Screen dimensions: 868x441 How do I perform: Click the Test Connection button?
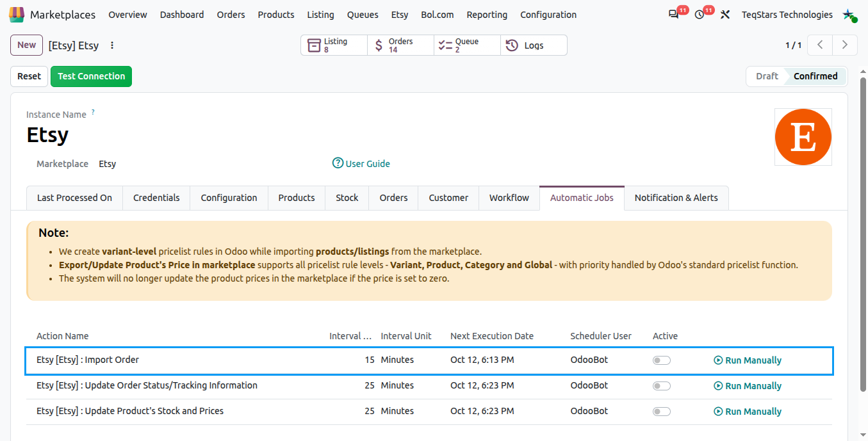[92, 76]
